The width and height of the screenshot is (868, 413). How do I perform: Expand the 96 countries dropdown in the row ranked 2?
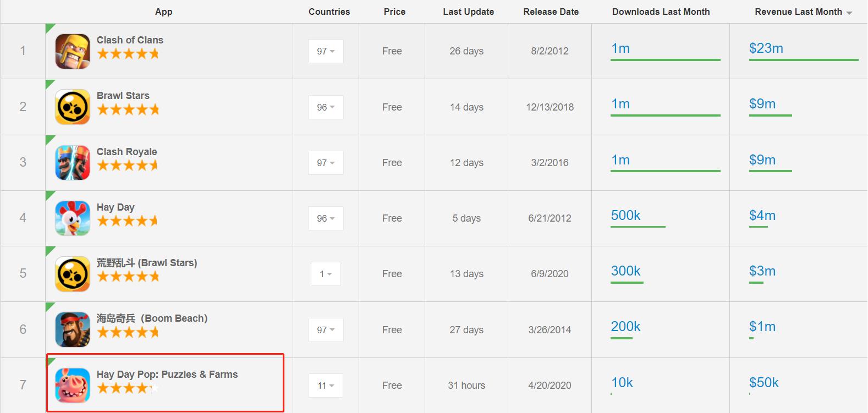(x=326, y=107)
